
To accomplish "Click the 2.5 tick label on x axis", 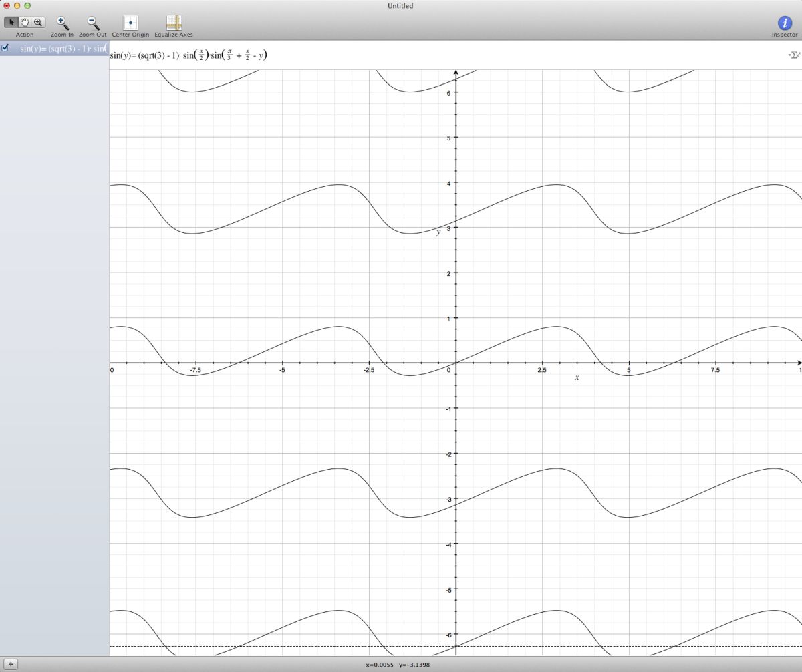I will (x=542, y=370).
